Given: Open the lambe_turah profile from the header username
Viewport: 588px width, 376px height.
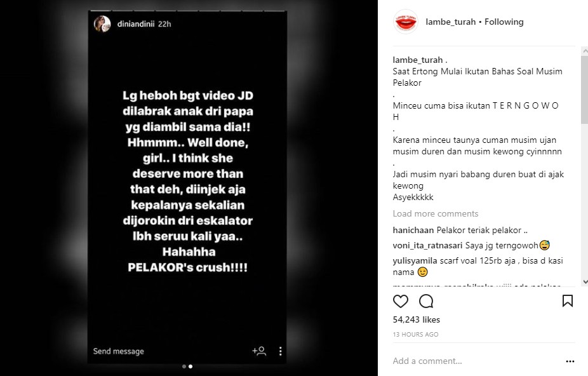Looking at the screenshot, I should 450,22.
